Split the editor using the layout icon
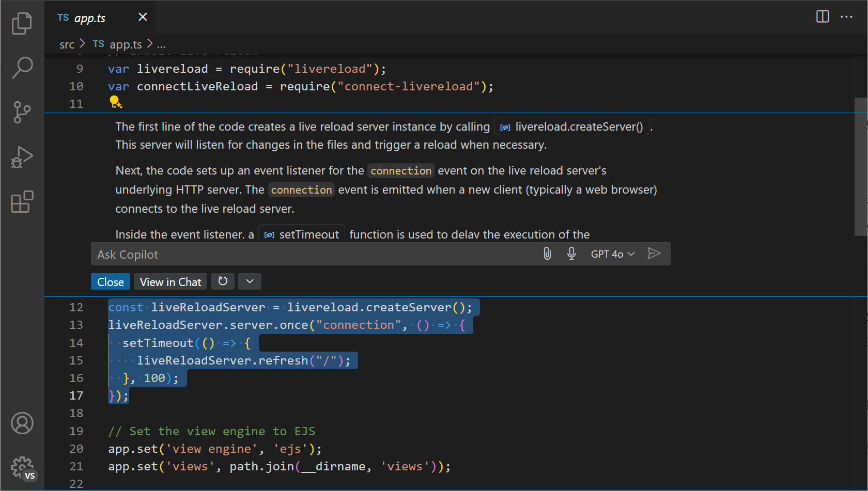The image size is (868, 491). tap(822, 17)
